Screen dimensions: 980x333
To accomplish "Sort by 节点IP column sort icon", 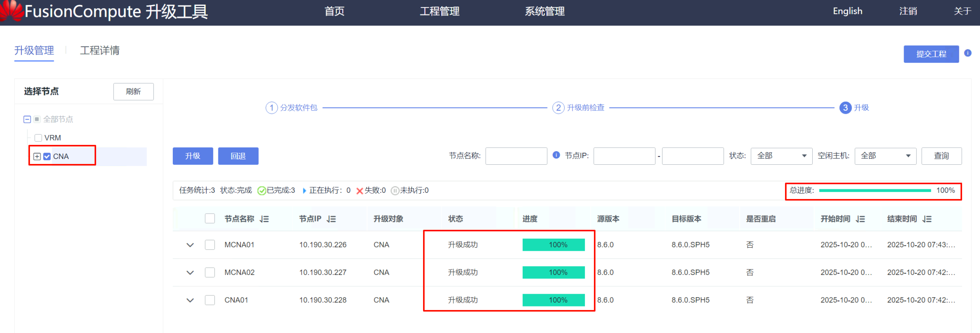I will pyautogui.click(x=331, y=219).
